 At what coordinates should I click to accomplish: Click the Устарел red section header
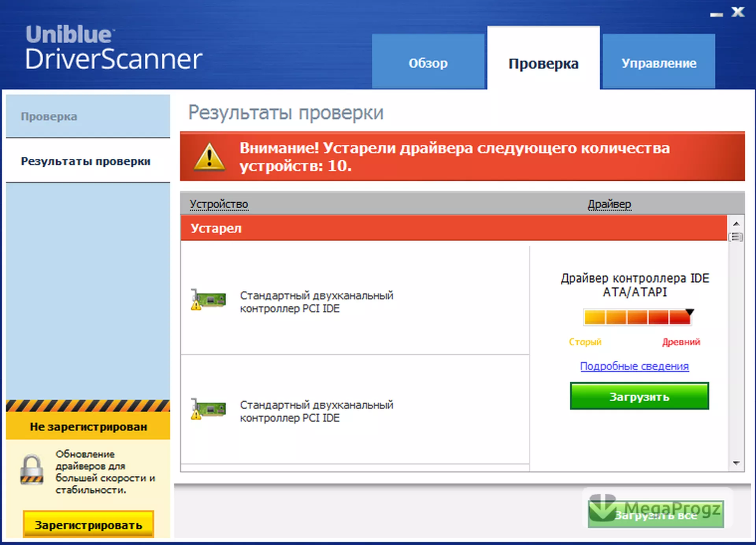(x=454, y=228)
